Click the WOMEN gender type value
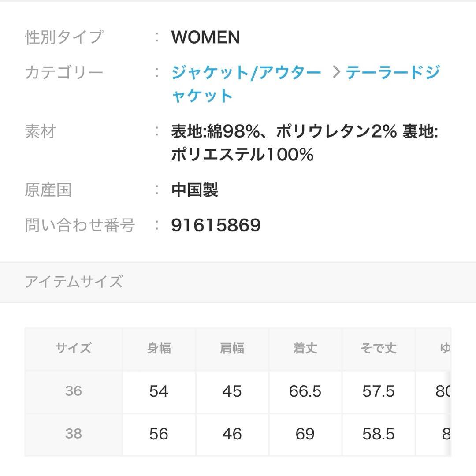Image resolution: width=476 pixels, height=476 pixels. 205,37
